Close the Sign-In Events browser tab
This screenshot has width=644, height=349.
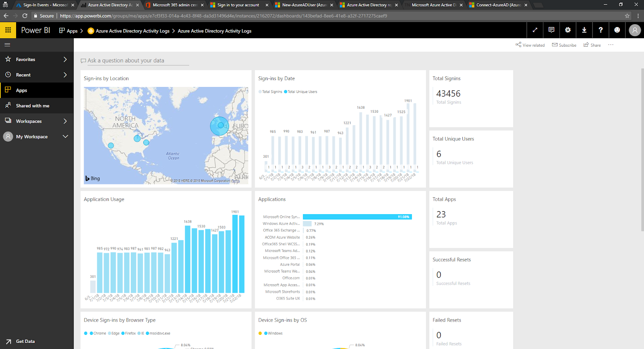click(72, 5)
